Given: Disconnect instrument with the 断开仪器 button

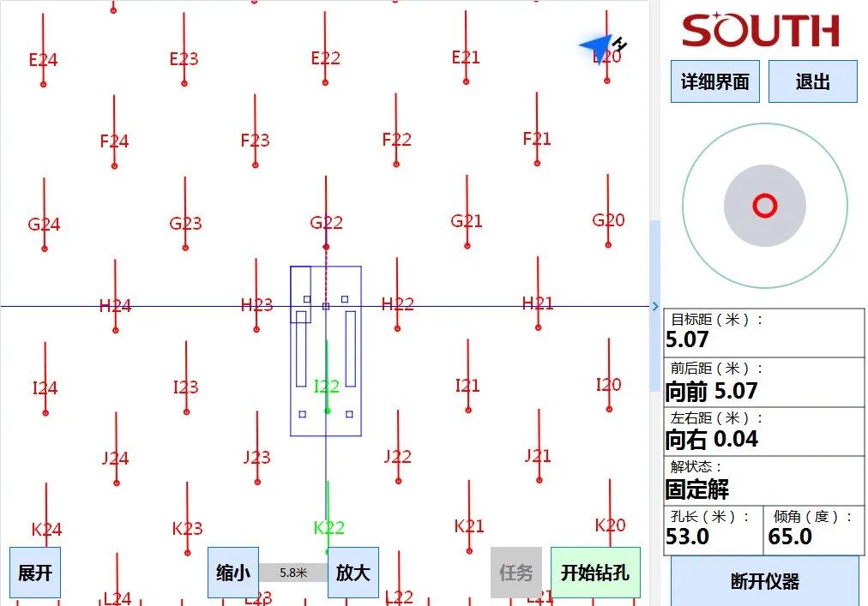Looking at the screenshot, I should 764,581.
